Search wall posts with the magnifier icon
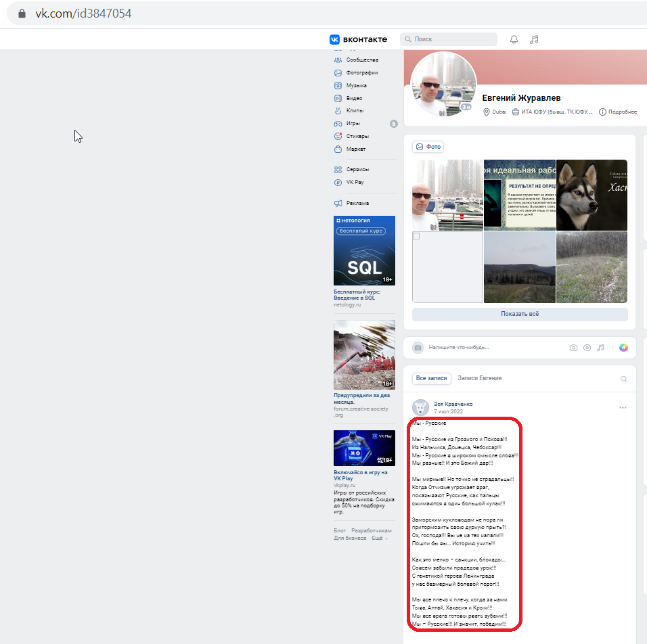The image size is (647, 644). (x=623, y=379)
